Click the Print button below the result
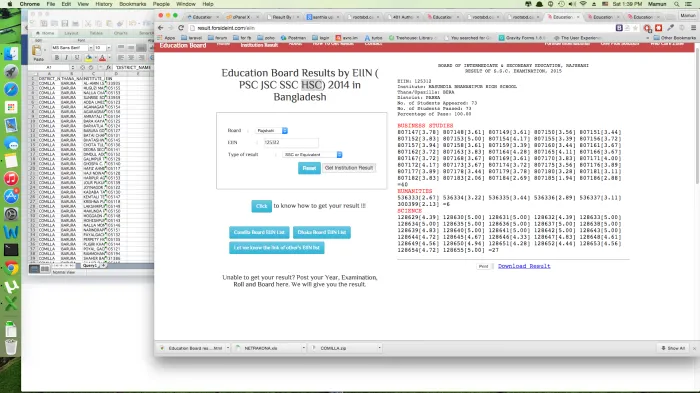 [483, 266]
